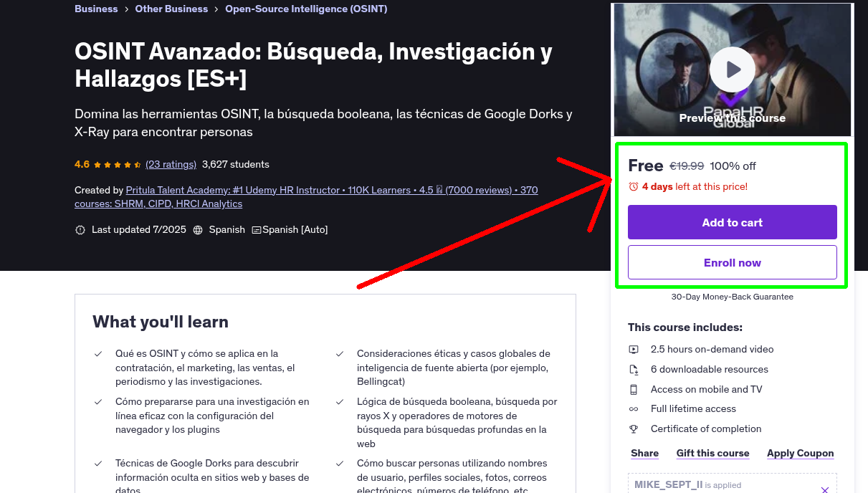Click the '3,627 students' text
Screen dimensions: 868x493
coord(236,164)
